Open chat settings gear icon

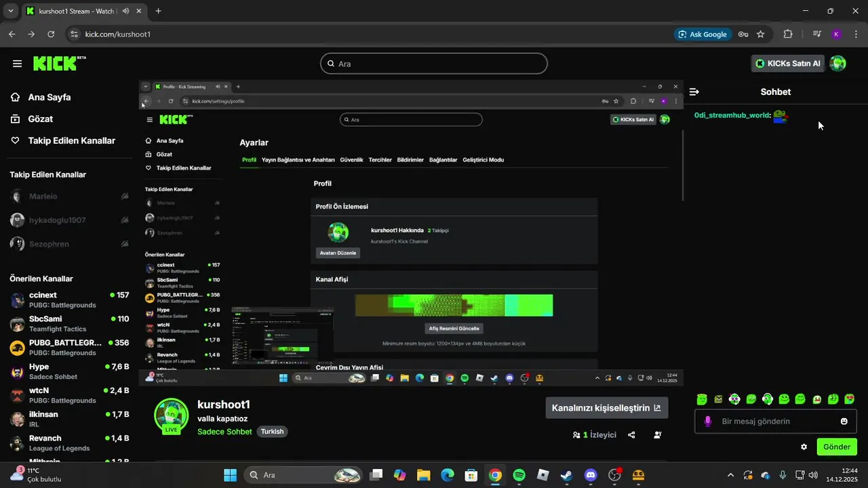804,447
